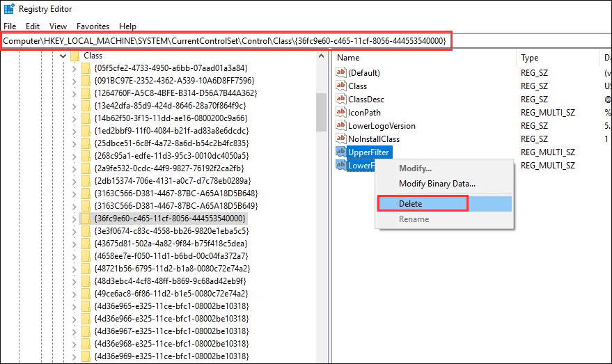
Task: Click folder icon of {268c95a1-edfe-11d3-95c3-0010dc4050a5}
Action: pyautogui.click(x=86, y=156)
